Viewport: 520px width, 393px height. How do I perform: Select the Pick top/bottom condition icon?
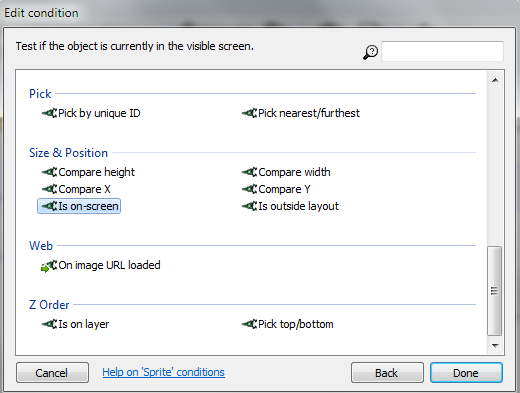pyautogui.click(x=249, y=324)
